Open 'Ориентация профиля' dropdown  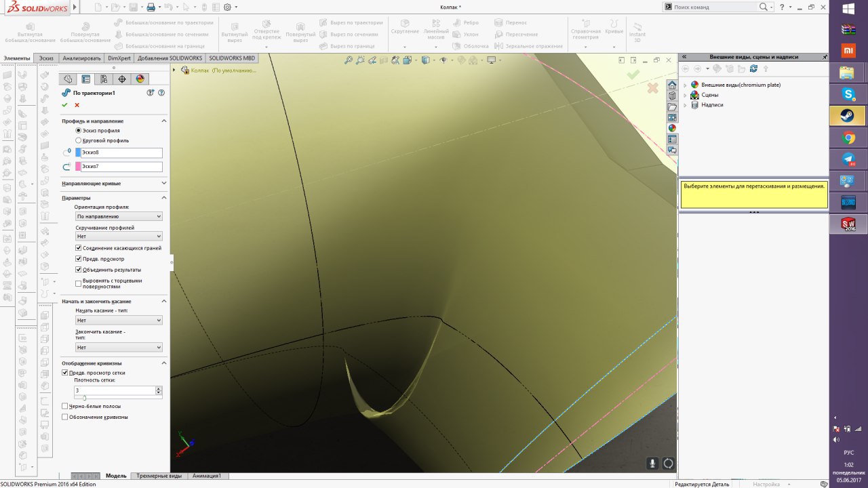119,216
